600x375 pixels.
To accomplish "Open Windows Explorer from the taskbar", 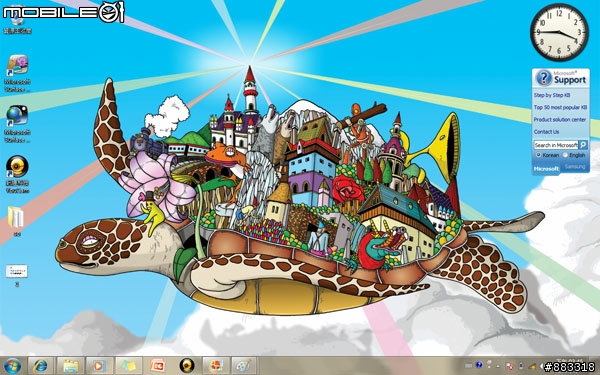I will pyautogui.click(x=70, y=366).
